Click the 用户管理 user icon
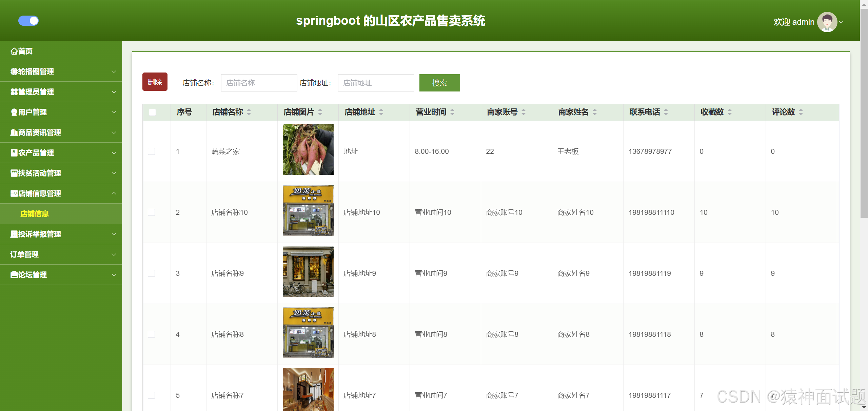Screen dimensions: 868x411 coord(14,112)
